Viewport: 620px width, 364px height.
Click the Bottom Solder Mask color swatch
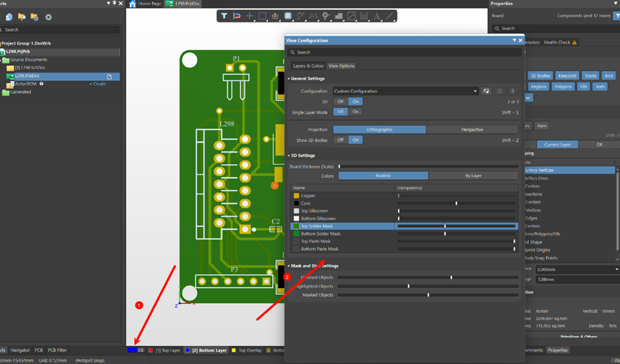pos(296,234)
